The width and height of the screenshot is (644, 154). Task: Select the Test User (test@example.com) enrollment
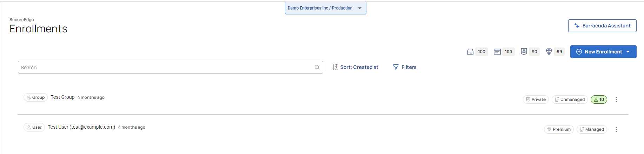click(81, 127)
